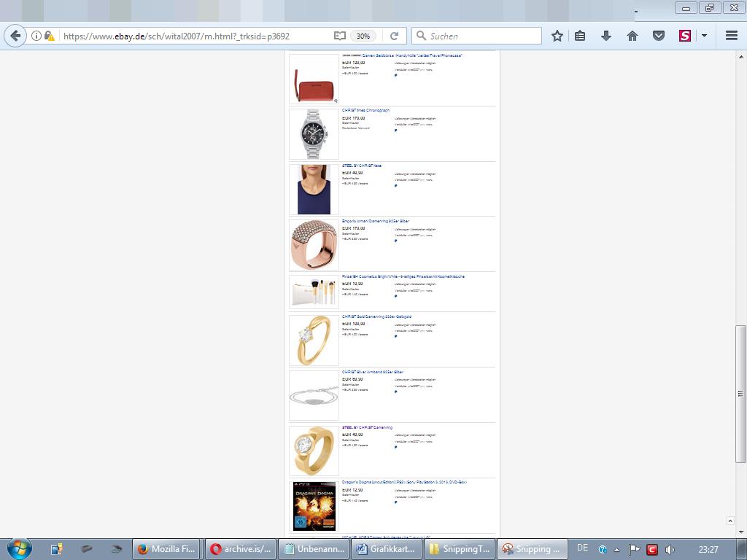Open the CHRIST Silver Armband listing link

(373, 372)
